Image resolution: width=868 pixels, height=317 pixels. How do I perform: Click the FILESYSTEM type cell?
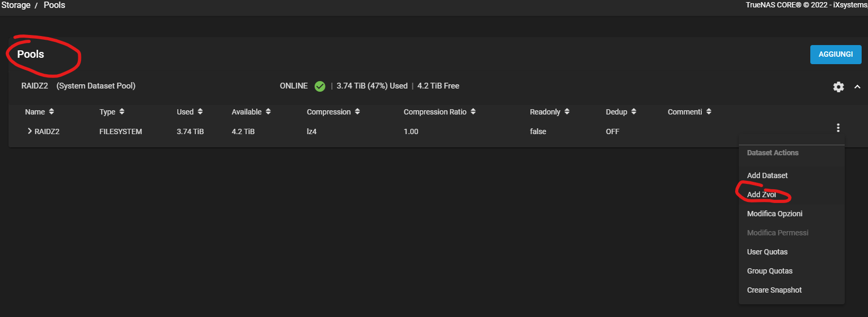[121, 131]
